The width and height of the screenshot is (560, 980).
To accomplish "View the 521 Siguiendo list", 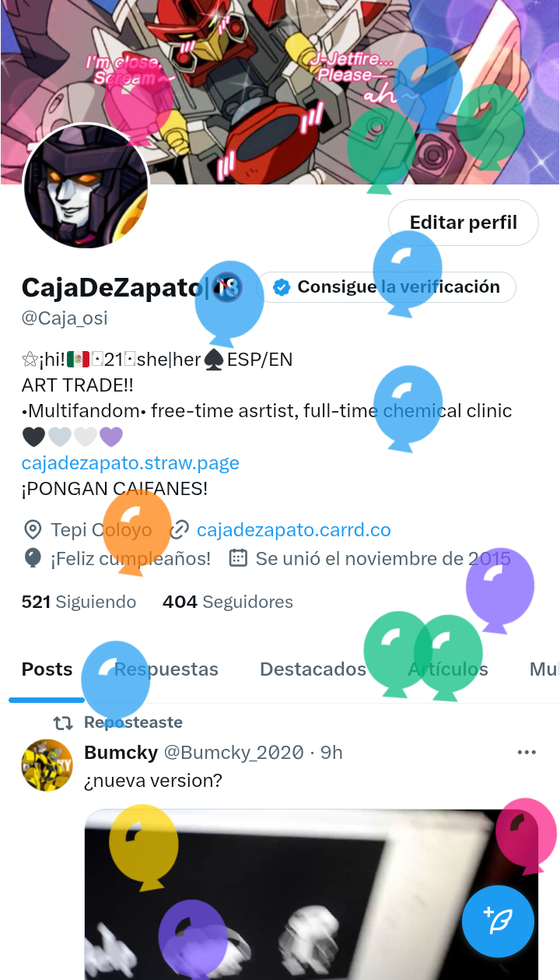I will point(79,602).
